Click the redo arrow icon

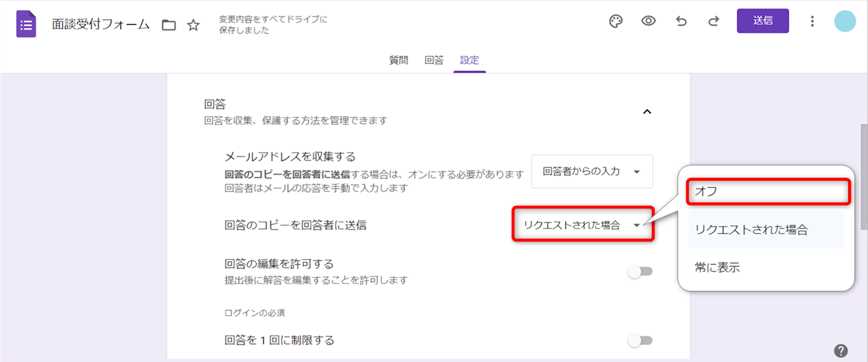[714, 21]
